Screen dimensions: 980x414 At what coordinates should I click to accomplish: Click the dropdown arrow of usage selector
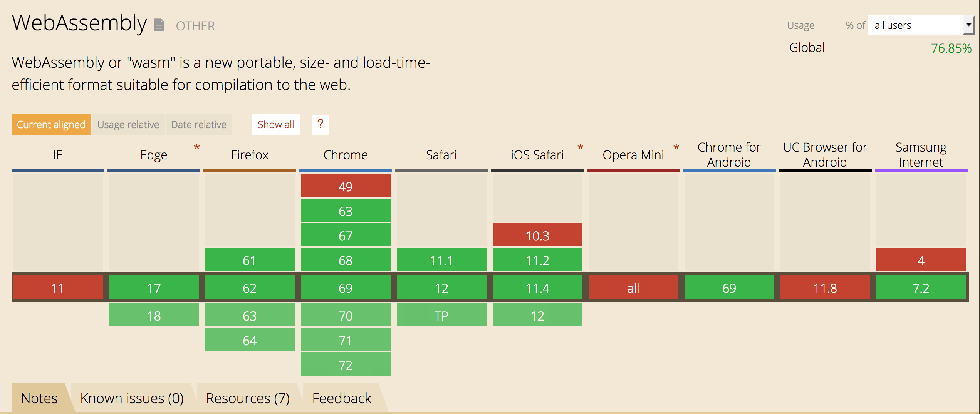[968, 25]
